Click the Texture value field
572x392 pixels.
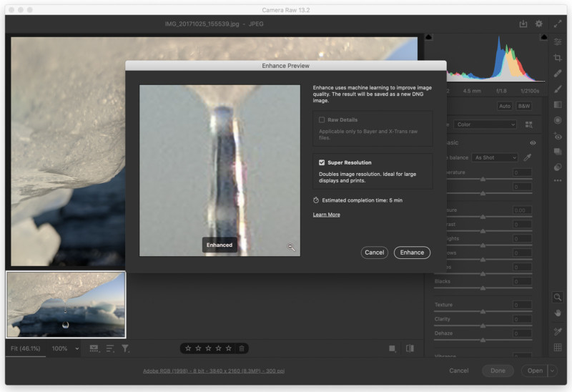coord(522,305)
